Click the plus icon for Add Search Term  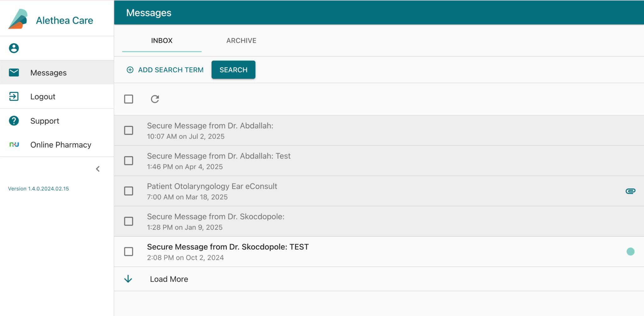pos(130,70)
